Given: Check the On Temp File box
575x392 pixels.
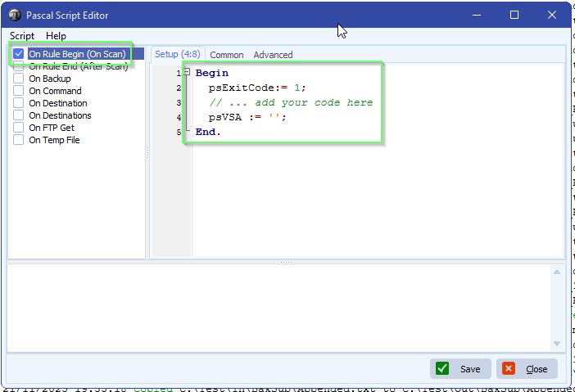Looking at the screenshot, I should (18, 140).
